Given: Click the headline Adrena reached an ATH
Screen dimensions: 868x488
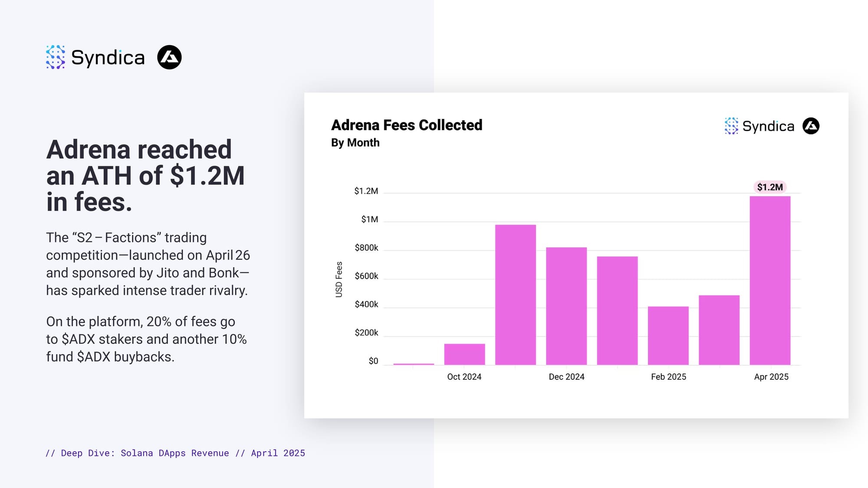Looking at the screenshot, I should 145,175.
